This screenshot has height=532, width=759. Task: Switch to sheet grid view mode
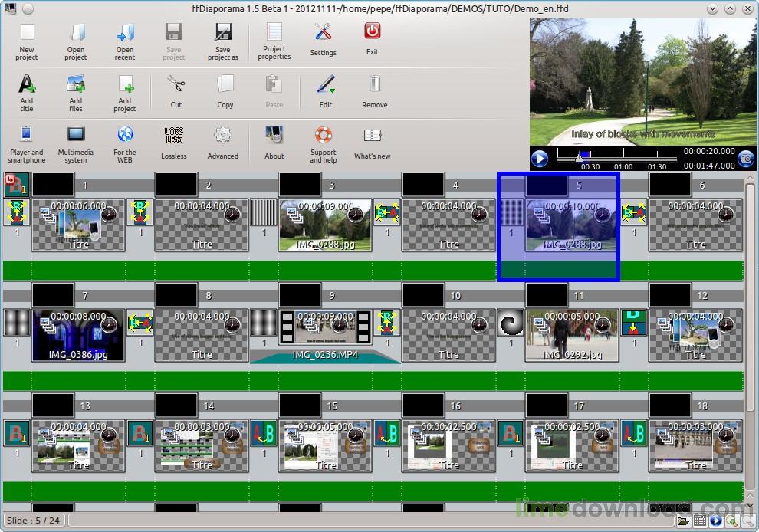click(700, 521)
